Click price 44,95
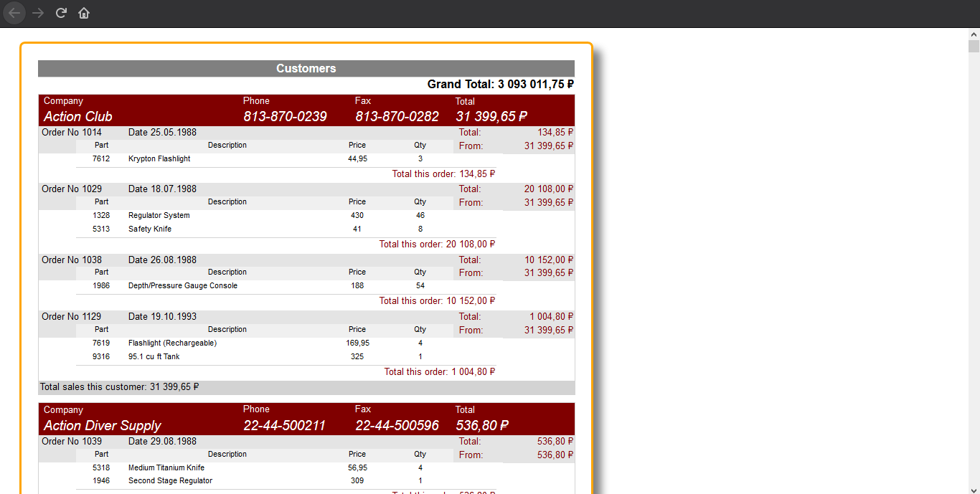The image size is (980, 494). coord(357,158)
